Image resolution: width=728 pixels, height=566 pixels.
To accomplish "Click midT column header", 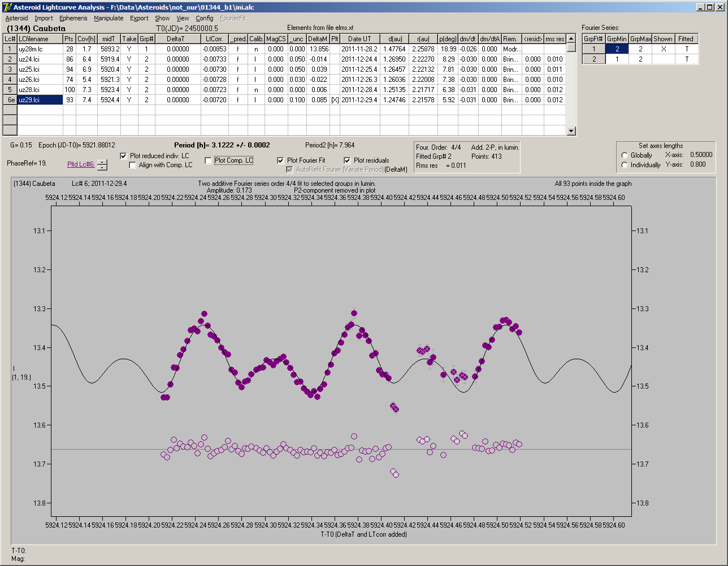I will point(109,39).
